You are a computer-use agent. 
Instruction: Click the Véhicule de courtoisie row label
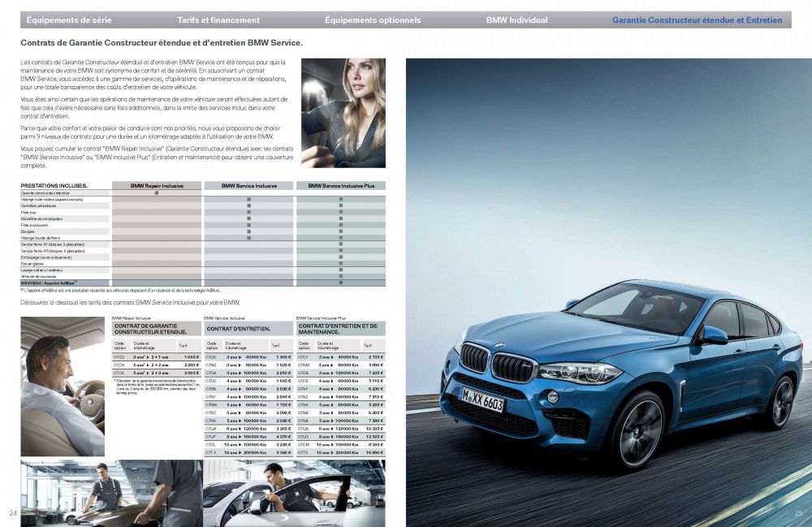(38, 276)
